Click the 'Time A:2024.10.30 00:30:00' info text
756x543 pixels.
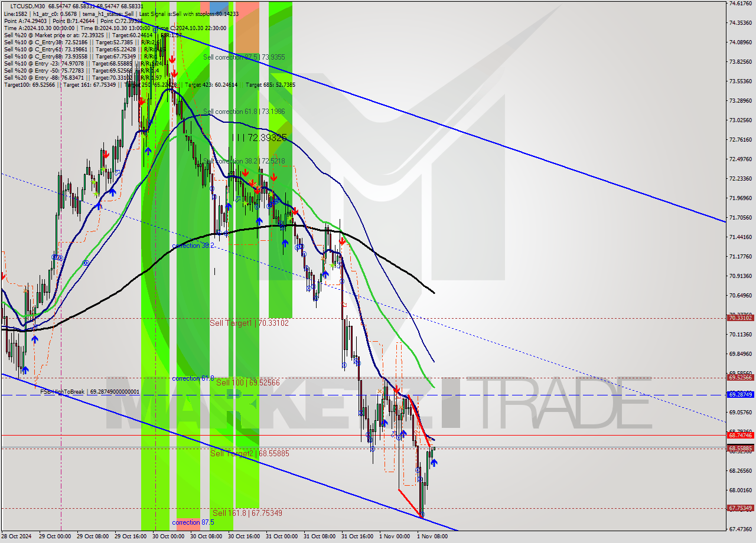39,28
